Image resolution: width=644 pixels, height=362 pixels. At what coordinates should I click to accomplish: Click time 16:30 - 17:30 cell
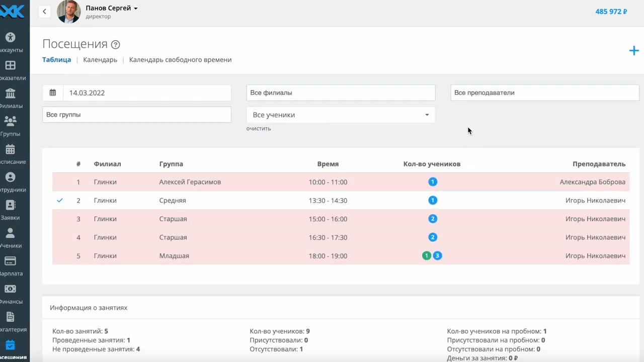328,237
